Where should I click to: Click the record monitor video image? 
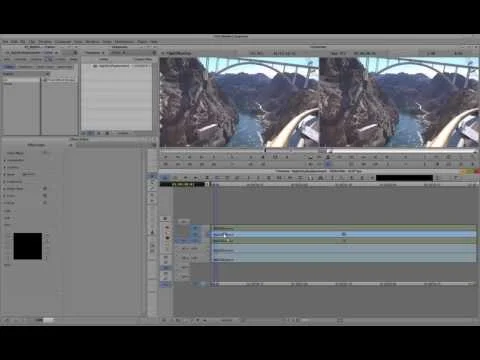[399, 102]
